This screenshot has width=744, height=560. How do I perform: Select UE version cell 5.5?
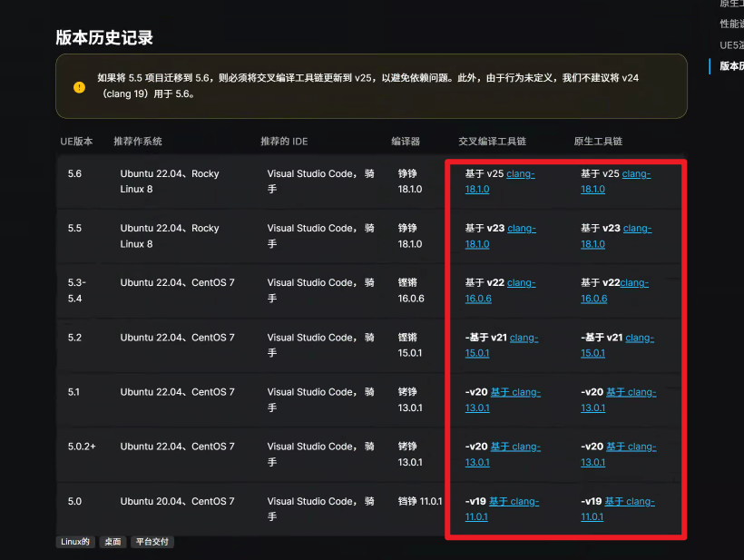click(x=74, y=229)
